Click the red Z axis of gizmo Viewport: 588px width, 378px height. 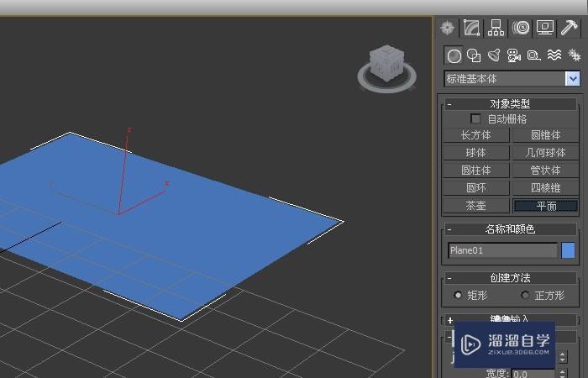tap(123, 171)
